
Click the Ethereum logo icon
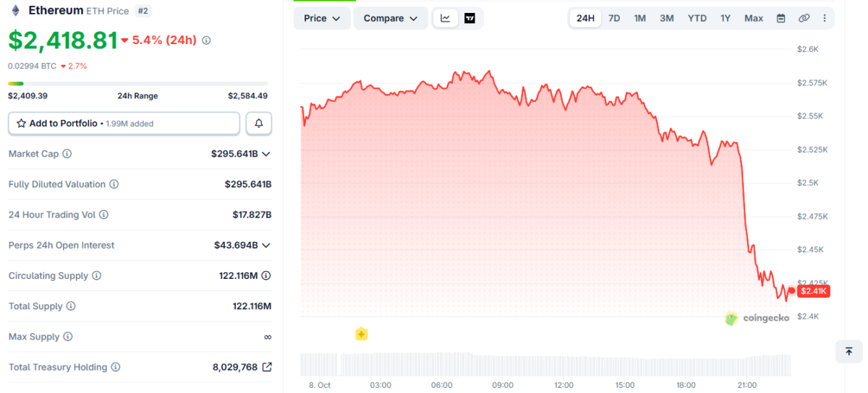tap(15, 10)
